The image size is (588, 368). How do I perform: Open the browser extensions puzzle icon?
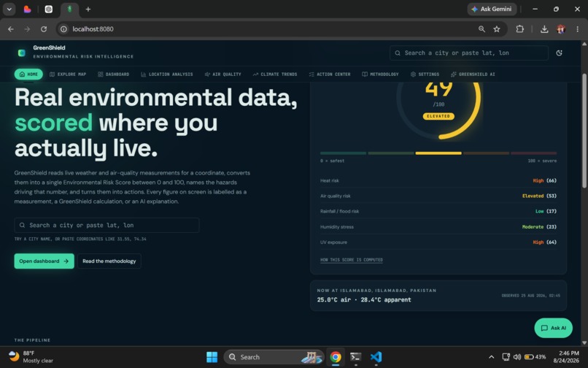pyautogui.click(x=519, y=29)
